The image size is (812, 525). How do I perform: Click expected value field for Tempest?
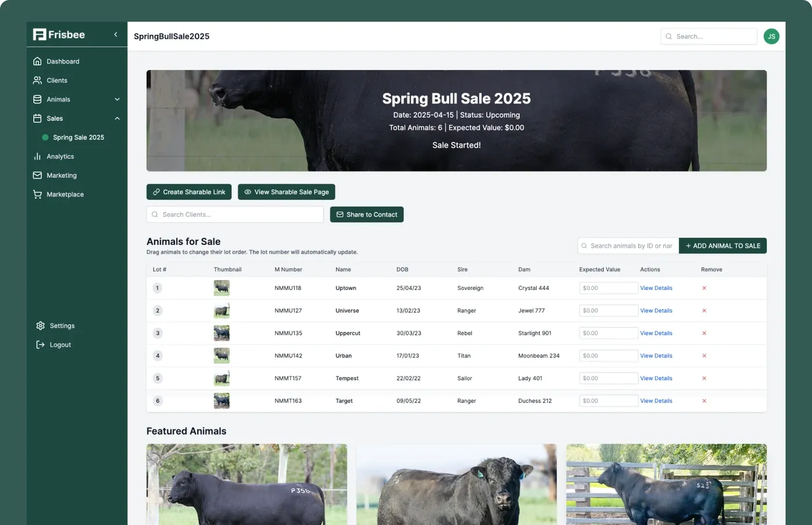pyautogui.click(x=608, y=378)
